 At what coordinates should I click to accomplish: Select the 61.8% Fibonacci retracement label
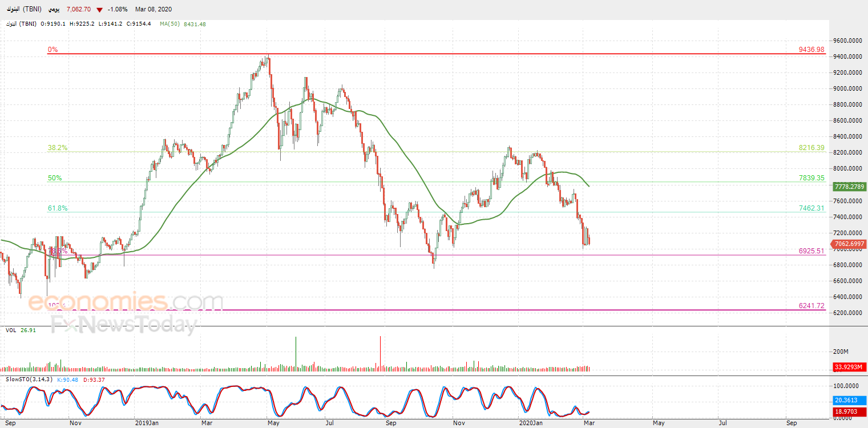coord(58,208)
